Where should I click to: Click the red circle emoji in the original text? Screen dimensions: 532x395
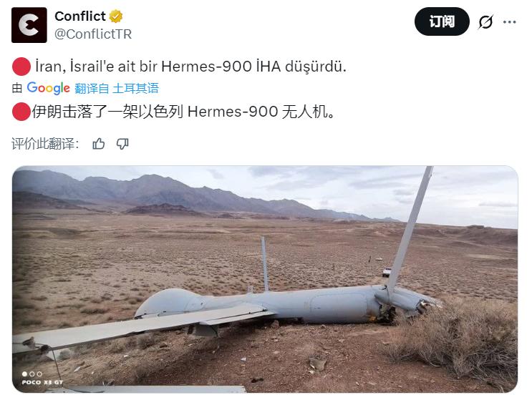pyautogui.click(x=21, y=66)
